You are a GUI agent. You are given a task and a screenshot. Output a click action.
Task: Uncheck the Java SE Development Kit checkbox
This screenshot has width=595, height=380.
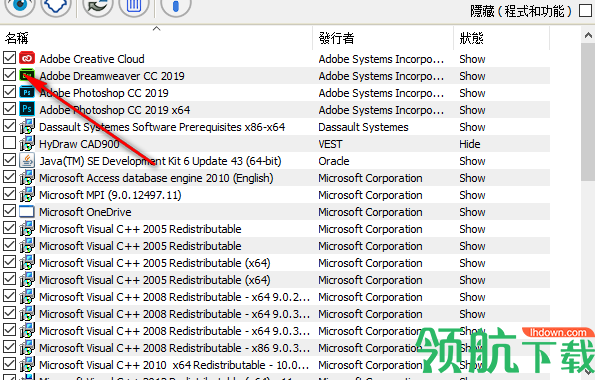9,160
